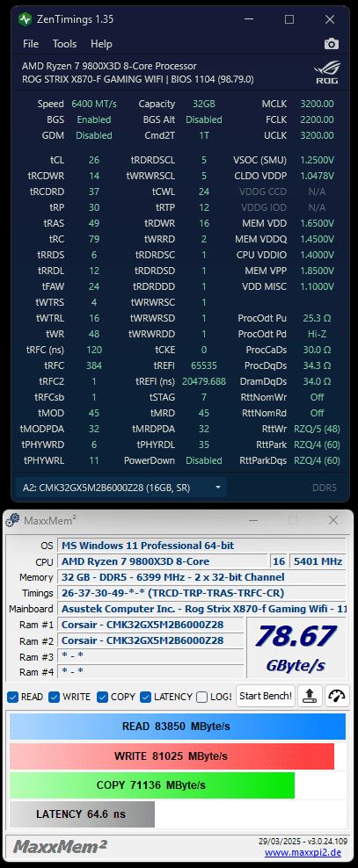Toggle the WRITE checkbox in MaxxMem

click(x=55, y=697)
